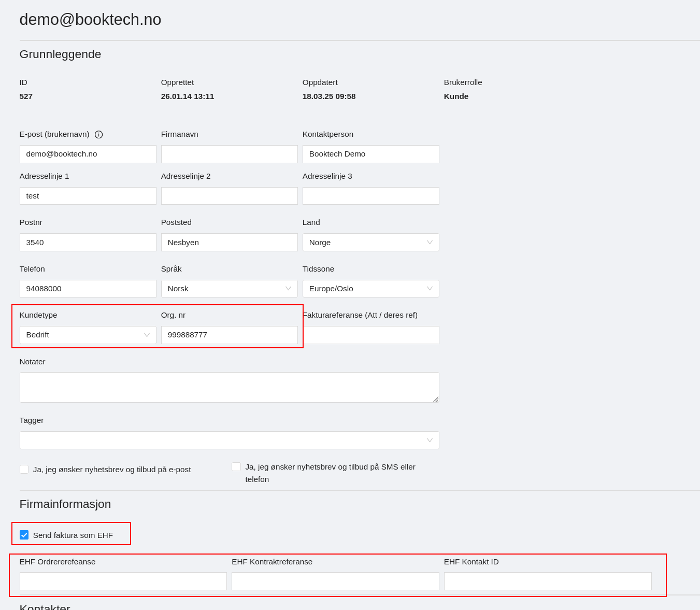Click the Telefon number input
700x610 pixels.
[88, 289]
